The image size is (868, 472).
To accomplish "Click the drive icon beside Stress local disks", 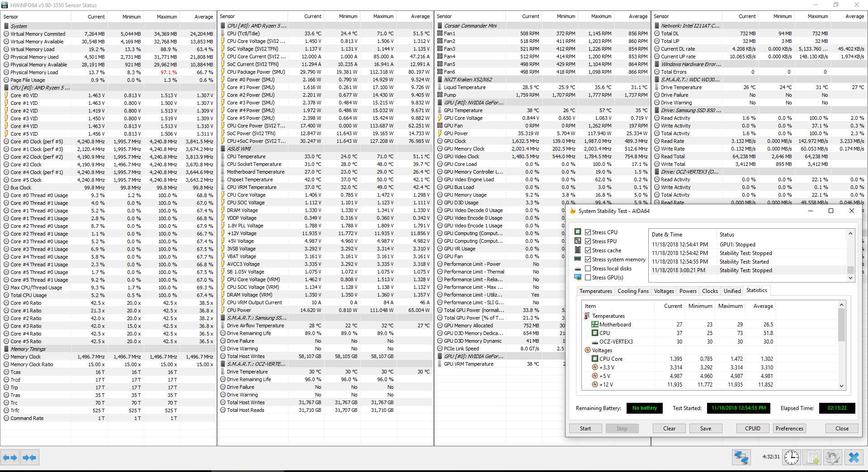I will tap(578, 268).
